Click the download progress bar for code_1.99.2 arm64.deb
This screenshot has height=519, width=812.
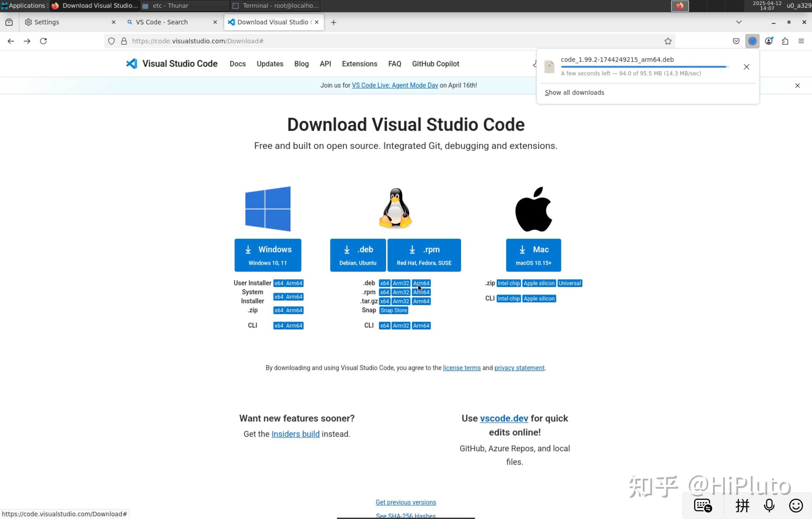(x=643, y=67)
